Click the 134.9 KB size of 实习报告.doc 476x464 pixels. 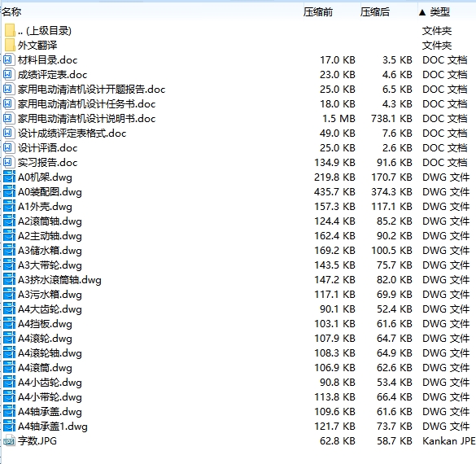[x=335, y=162]
